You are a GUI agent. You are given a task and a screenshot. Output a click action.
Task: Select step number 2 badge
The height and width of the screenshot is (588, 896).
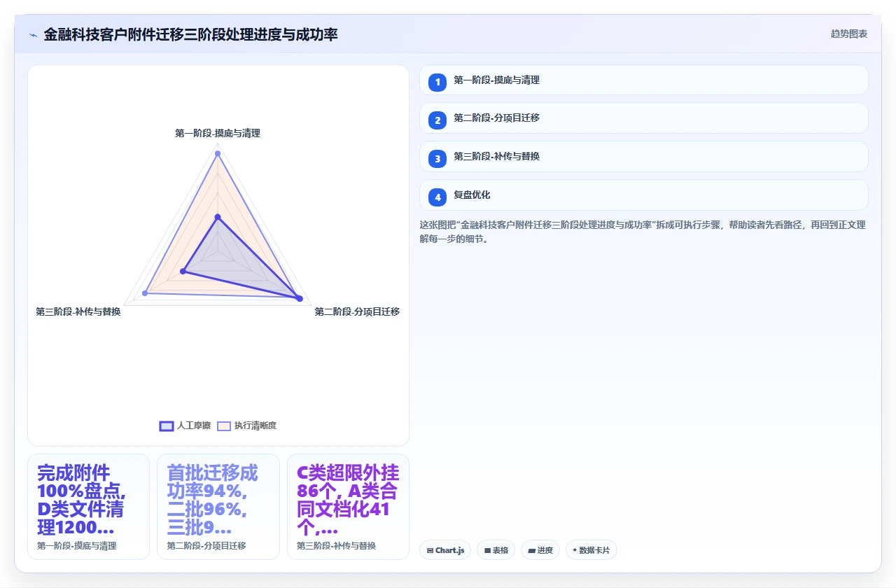pos(437,120)
